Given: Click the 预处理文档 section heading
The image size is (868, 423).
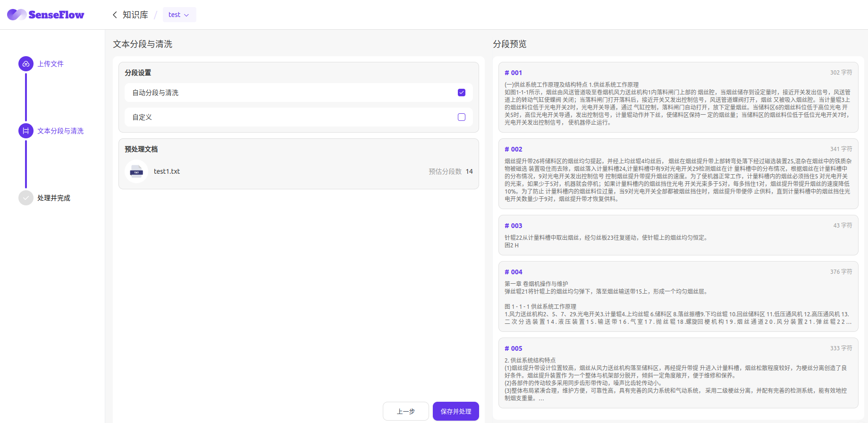Looking at the screenshot, I should [141, 149].
